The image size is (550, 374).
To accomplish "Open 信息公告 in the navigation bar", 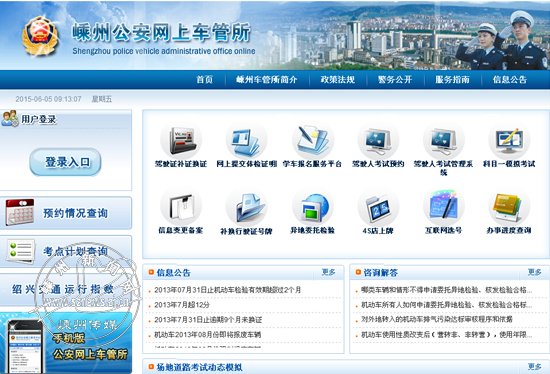I will tap(510, 80).
